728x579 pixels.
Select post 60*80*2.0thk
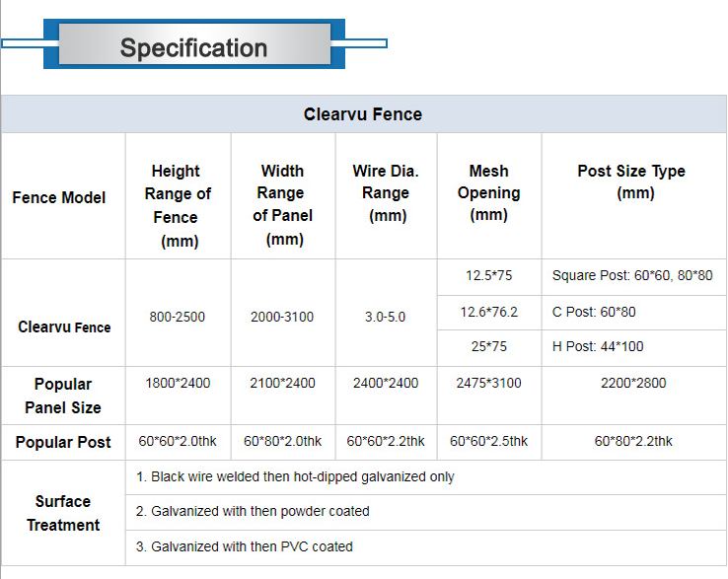click(282, 441)
